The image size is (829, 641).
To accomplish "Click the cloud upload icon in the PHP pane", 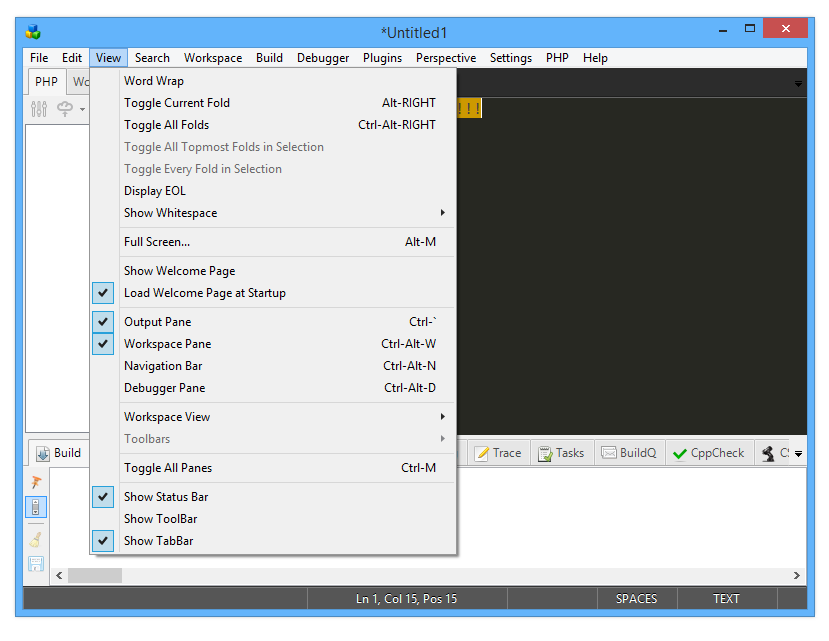I will click(66, 109).
